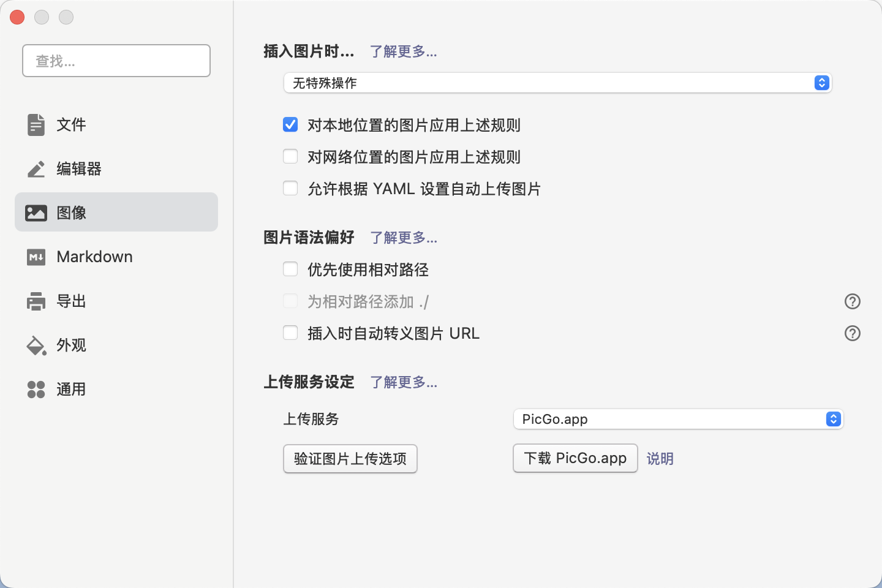Viewport: 882px width, 588px height.
Task: Toggle 优先使用相对路径 checkbox
Action: click(290, 269)
